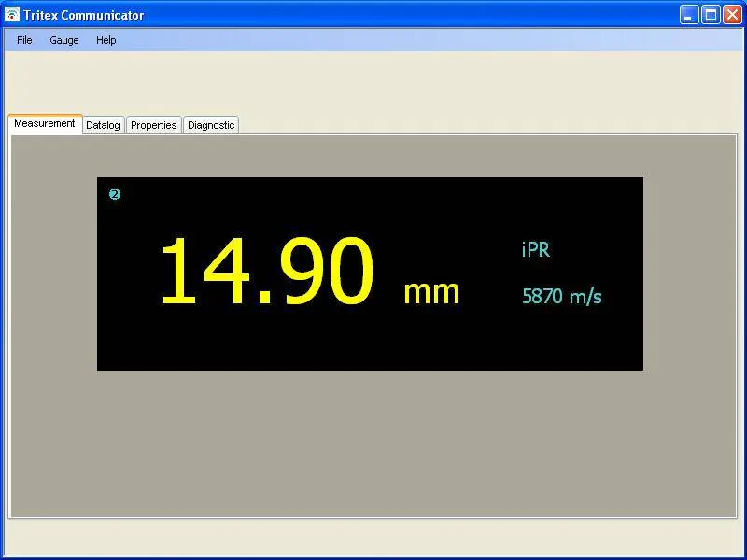Maximize the Tritex Communicator window
This screenshot has height=560, width=747.
tap(711, 15)
